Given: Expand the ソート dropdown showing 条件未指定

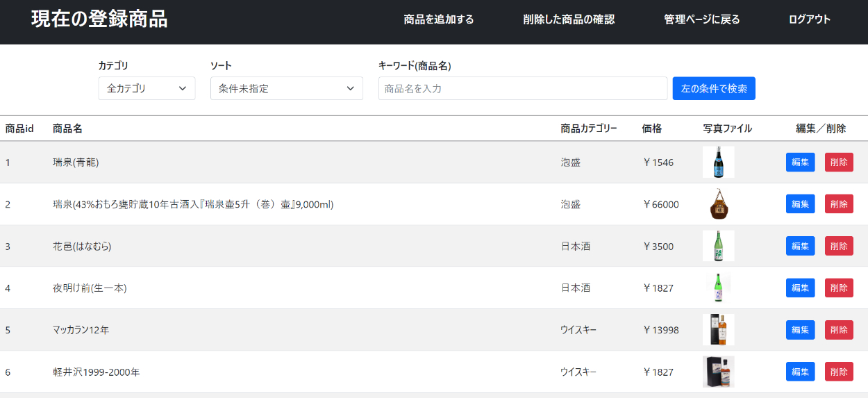Looking at the screenshot, I should pos(286,88).
